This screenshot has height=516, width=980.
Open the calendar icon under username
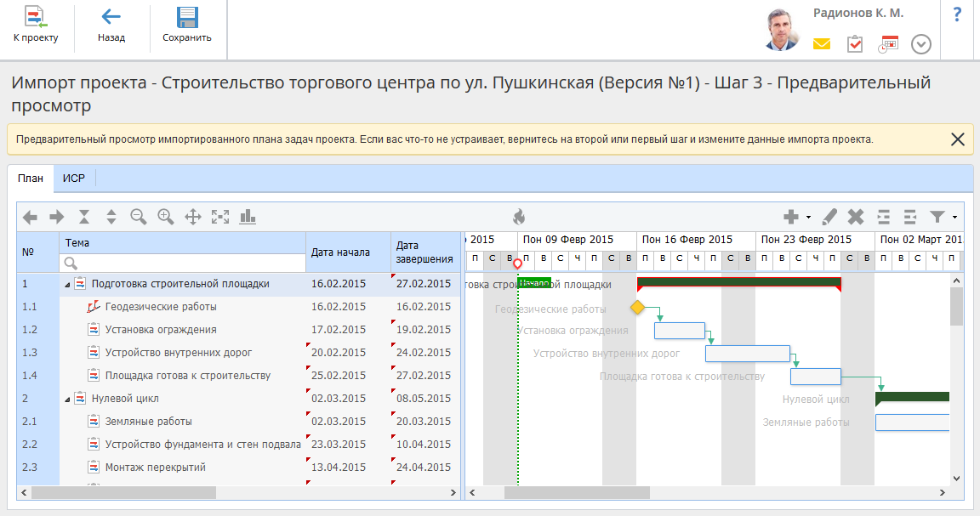tap(888, 44)
